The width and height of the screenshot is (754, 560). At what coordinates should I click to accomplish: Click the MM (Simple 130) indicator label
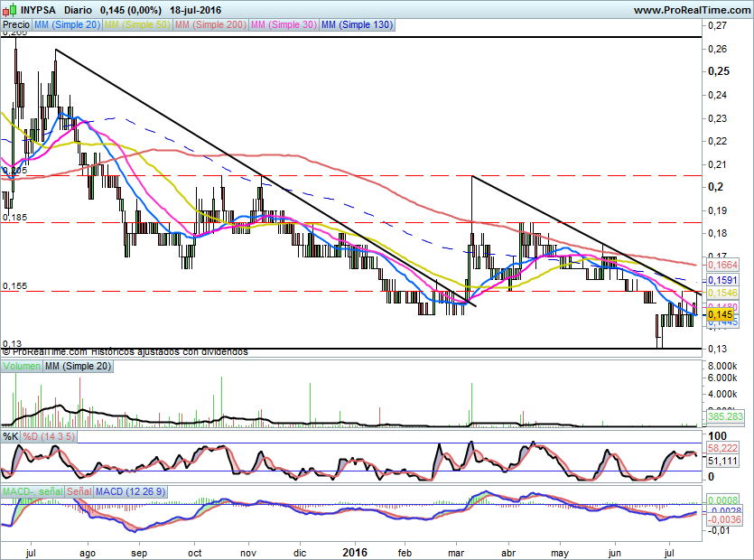(x=357, y=25)
